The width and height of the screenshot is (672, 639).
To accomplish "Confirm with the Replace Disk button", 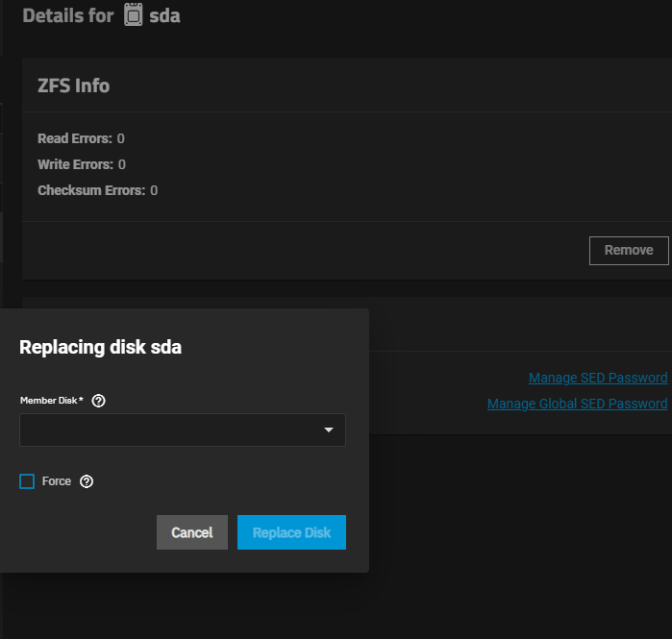I will click(x=291, y=532).
